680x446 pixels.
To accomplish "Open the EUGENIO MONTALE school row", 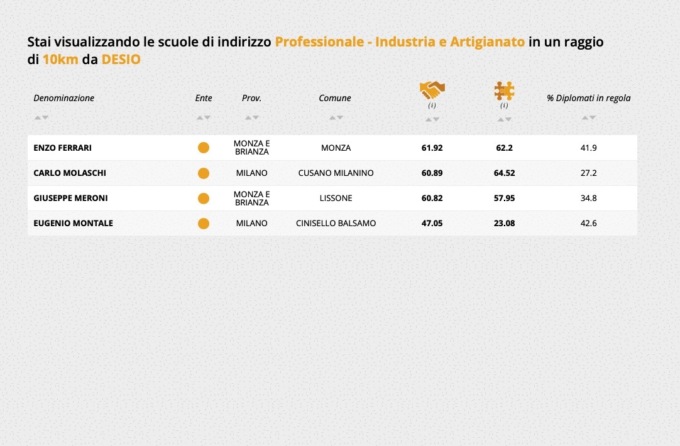I will [x=332, y=223].
